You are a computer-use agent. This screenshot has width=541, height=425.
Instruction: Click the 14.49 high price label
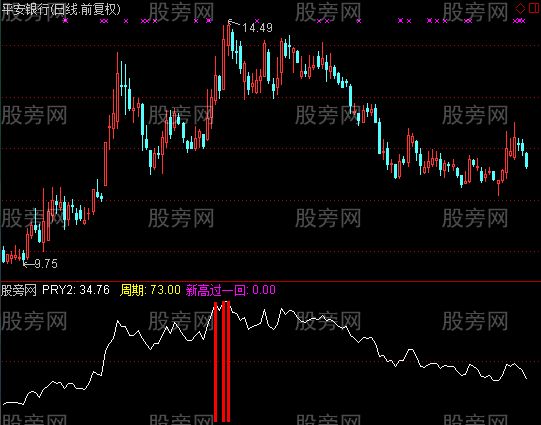[257, 28]
